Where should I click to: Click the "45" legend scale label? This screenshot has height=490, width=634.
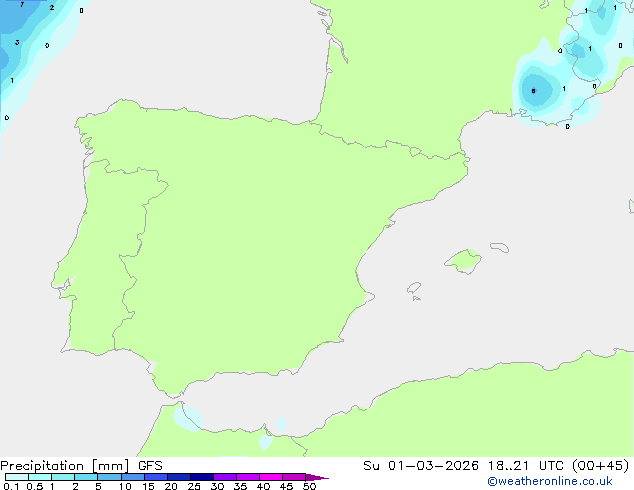(x=286, y=486)
